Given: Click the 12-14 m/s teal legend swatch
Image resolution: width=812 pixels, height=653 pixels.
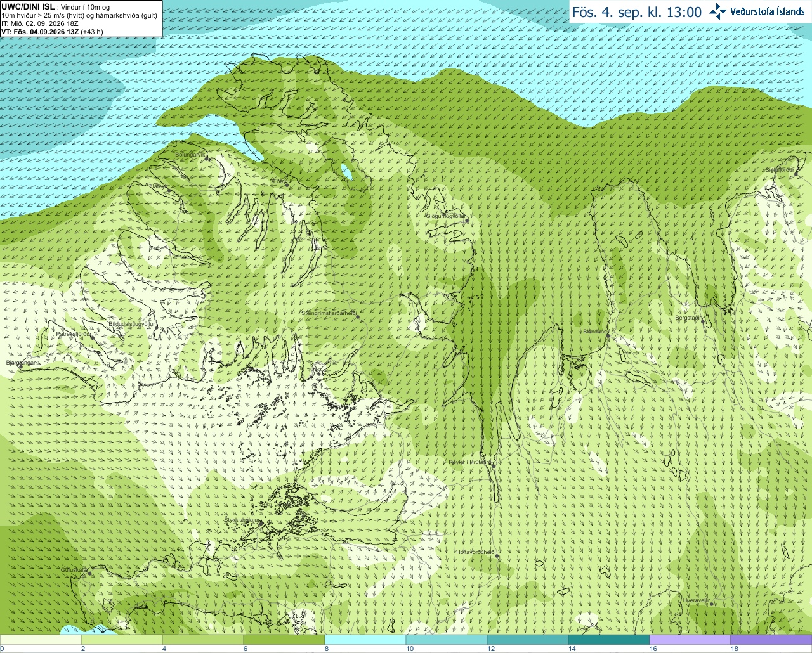Looking at the screenshot, I should tap(528, 640).
